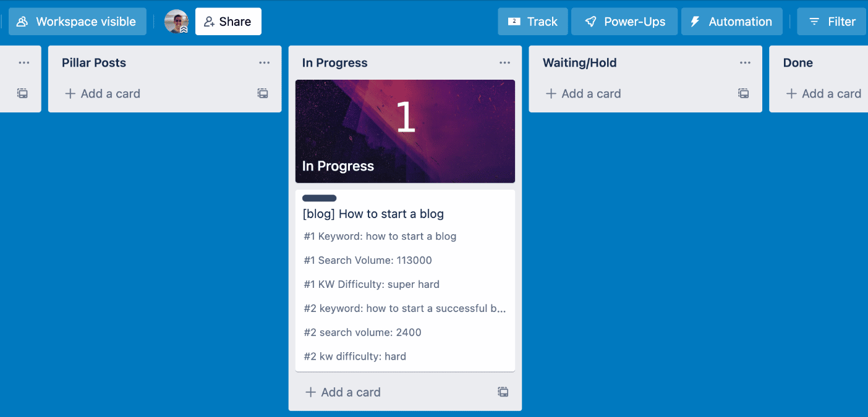Open templates for the collapsed left list
This screenshot has width=868, height=417.
pos(22,93)
